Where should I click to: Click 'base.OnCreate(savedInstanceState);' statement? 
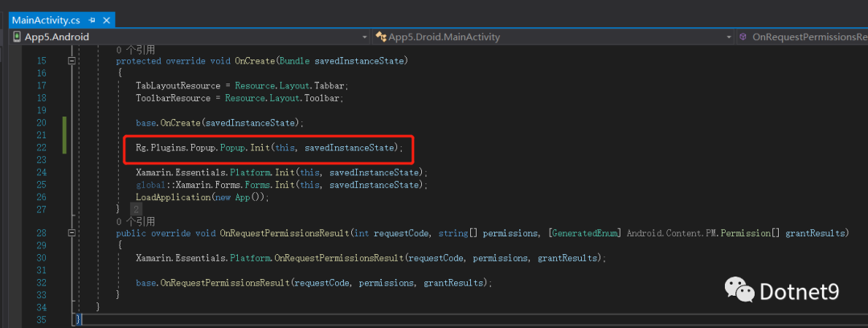click(219, 122)
